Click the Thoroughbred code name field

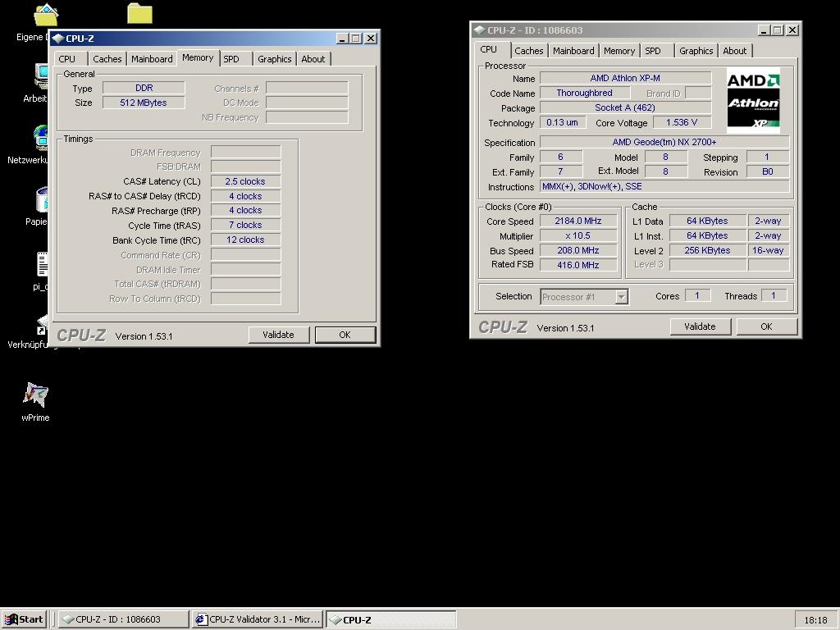point(584,93)
